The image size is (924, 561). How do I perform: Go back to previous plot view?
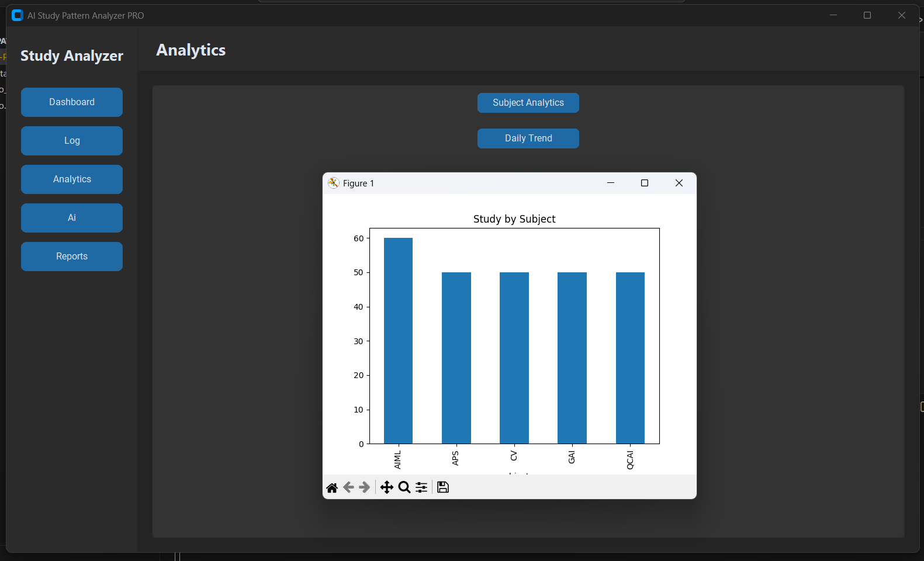pyautogui.click(x=349, y=487)
